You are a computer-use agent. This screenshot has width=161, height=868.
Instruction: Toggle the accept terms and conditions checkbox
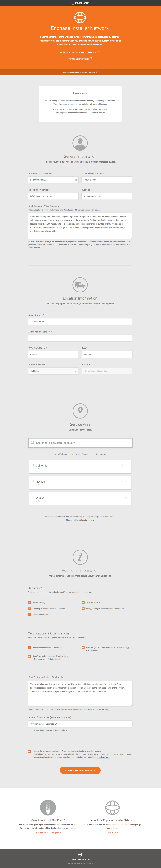click(29, 751)
